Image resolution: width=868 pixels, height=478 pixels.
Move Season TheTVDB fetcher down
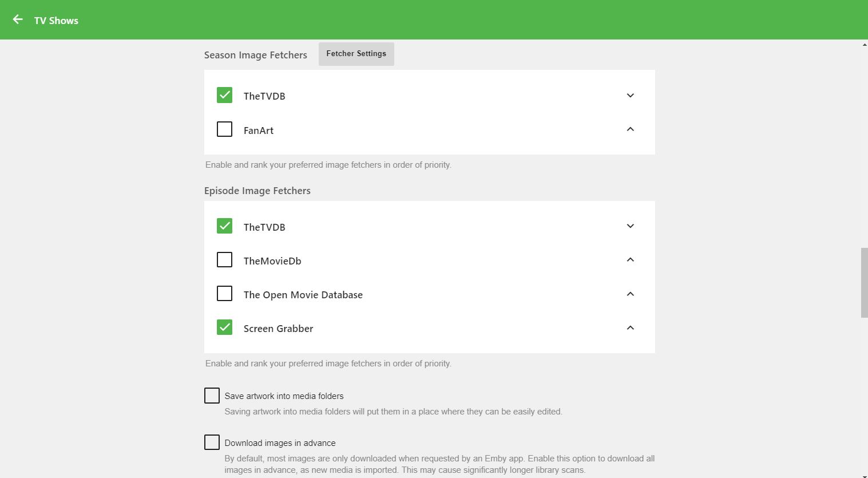pyautogui.click(x=630, y=96)
